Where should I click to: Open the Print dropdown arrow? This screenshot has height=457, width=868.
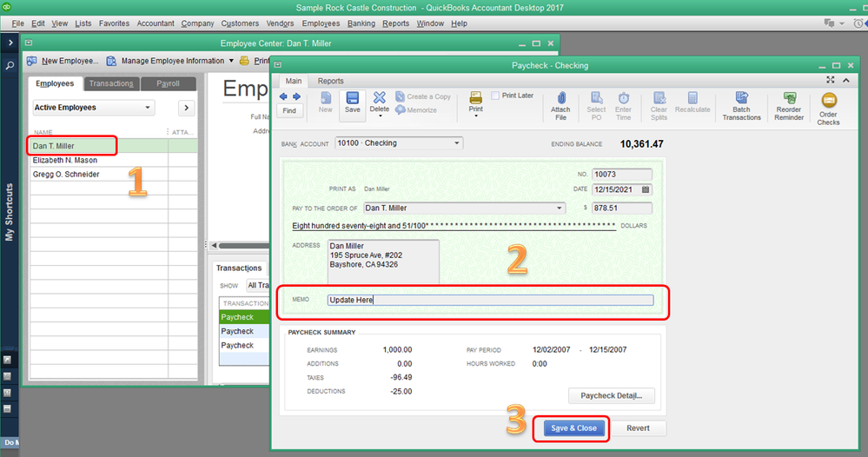pos(476,116)
